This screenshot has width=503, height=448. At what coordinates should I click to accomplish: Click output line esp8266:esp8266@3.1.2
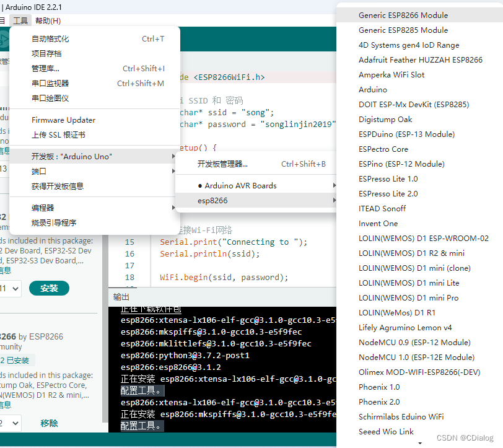171,367
